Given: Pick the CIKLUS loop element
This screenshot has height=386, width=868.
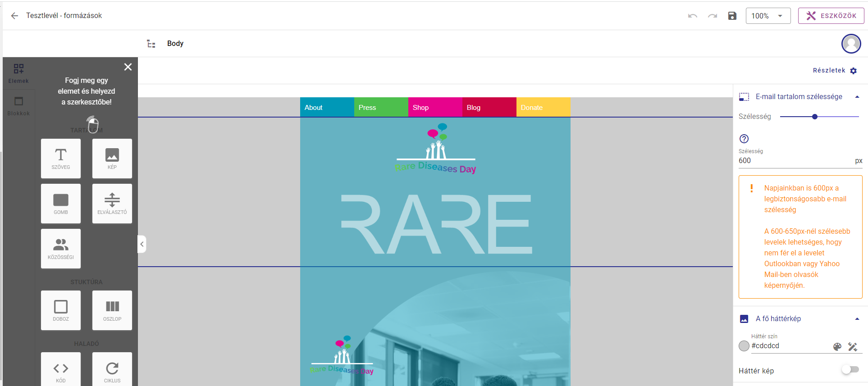Looking at the screenshot, I should tap(112, 369).
